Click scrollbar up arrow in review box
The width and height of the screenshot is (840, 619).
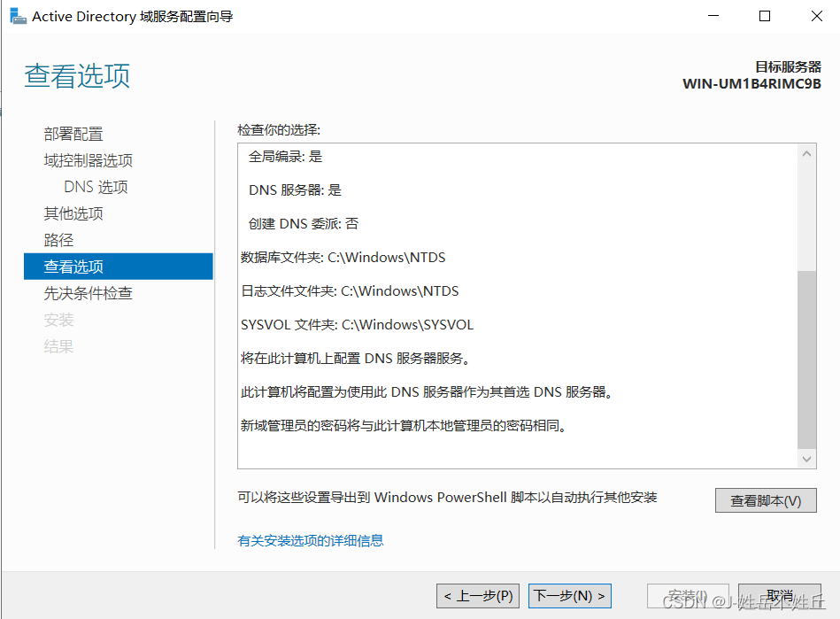pos(806,154)
